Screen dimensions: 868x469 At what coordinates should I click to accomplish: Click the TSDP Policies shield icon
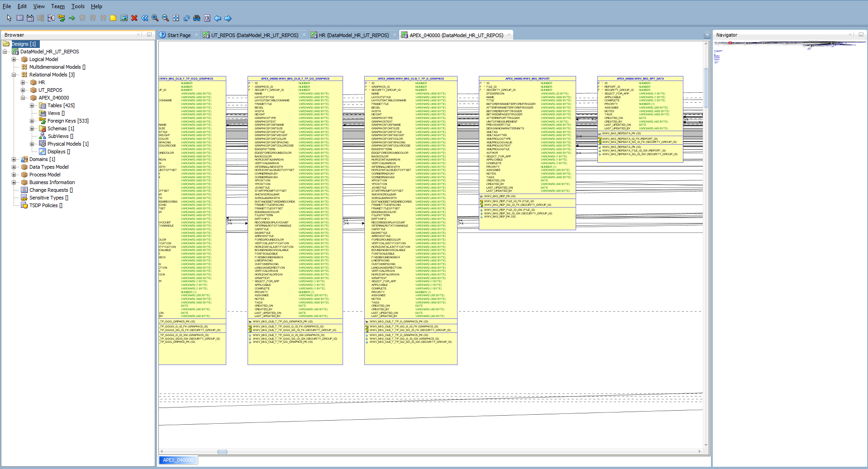coord(24,205)
